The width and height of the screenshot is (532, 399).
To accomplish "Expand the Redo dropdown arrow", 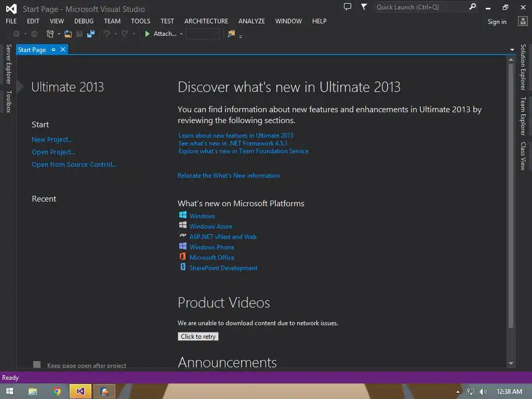I will click(134, 34).
